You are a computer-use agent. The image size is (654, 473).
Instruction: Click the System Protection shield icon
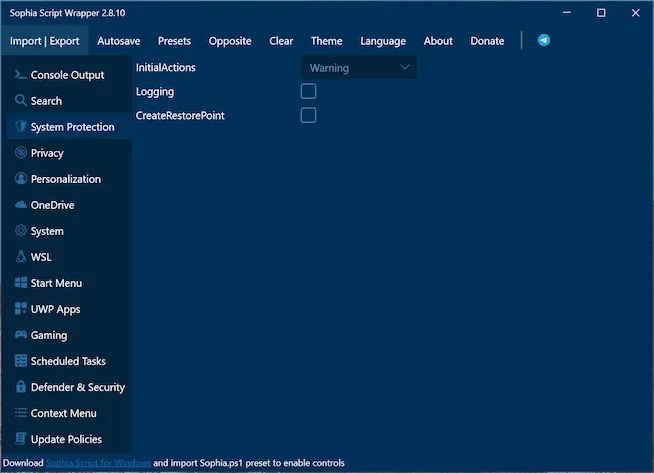[20, 126]
